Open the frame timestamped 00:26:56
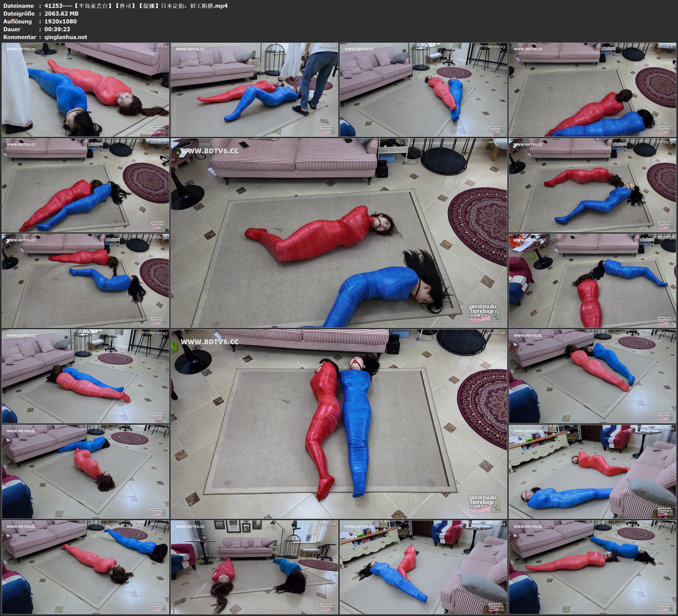The width and height of the screenshot is (678, 616). pyautogui.click(x=85, y=472)
